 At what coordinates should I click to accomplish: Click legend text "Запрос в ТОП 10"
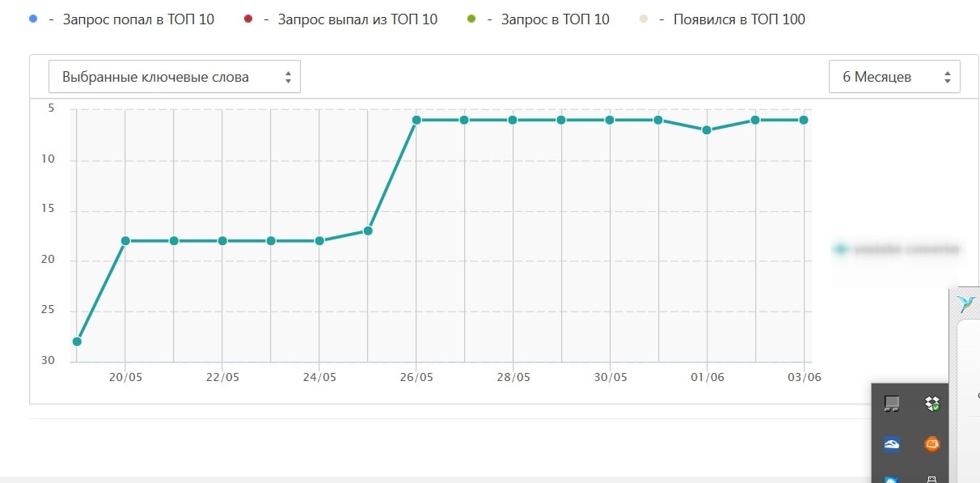(x=555, y=19)
